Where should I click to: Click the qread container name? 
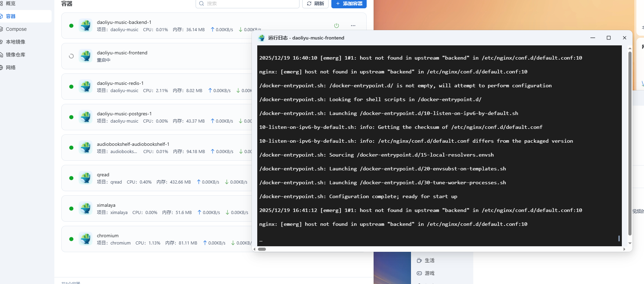click(x=103, y=175)
